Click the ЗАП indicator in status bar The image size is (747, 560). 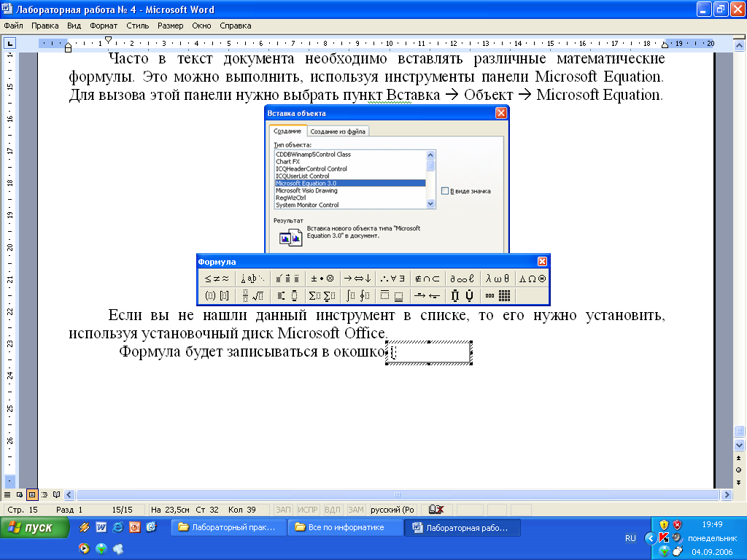(x=283, y=510)
